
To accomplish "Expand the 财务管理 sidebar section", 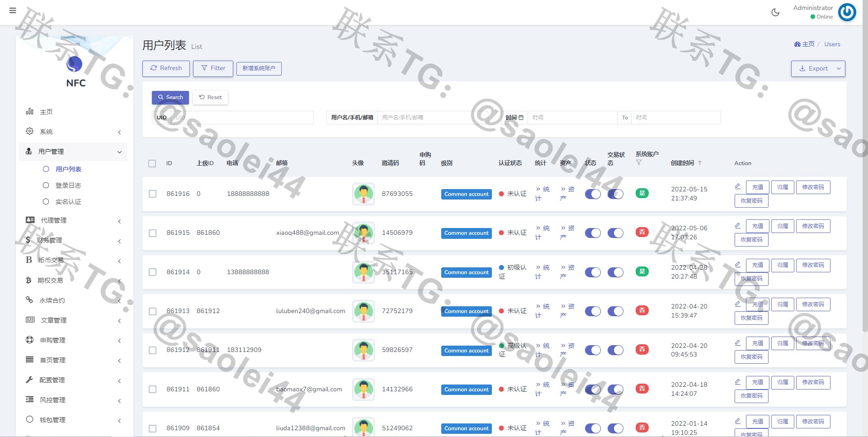I will tap(73, 240).
